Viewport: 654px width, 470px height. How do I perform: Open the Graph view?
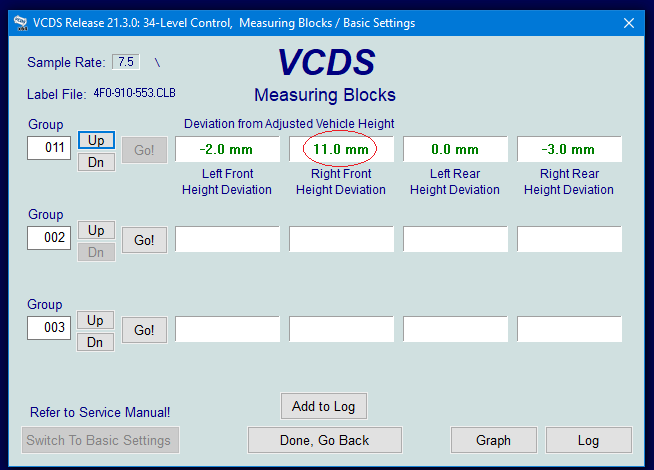click(x=493, y=440)
